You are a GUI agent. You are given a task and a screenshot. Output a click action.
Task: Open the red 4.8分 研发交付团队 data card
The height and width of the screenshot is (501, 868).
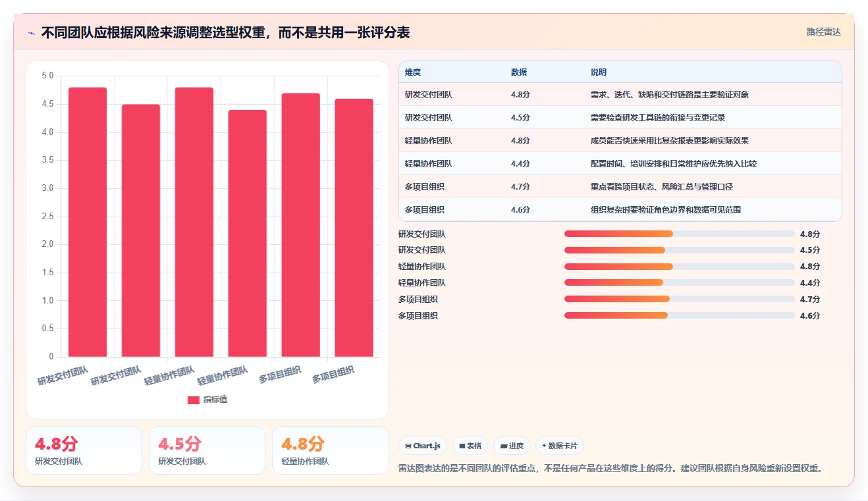pos(84,450)
